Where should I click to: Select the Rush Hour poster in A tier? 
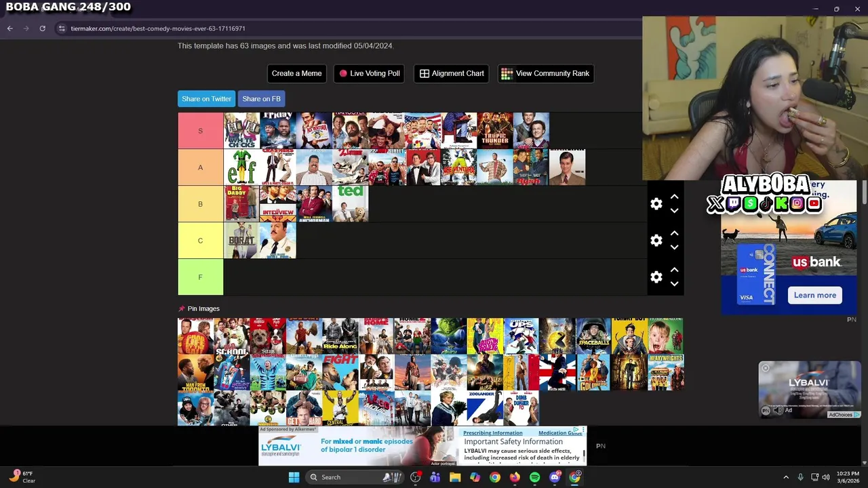click(x=531, y=167)
